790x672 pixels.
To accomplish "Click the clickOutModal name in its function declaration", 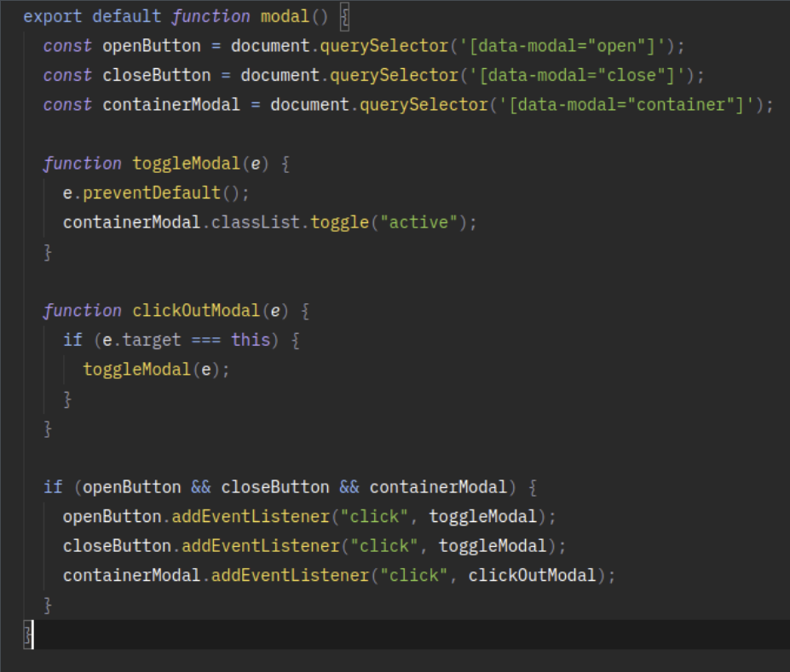I will click(196, 311).
